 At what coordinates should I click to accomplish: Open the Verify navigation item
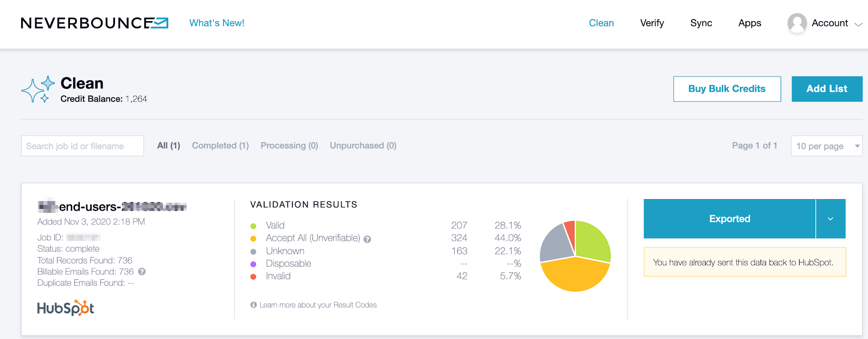652,23
